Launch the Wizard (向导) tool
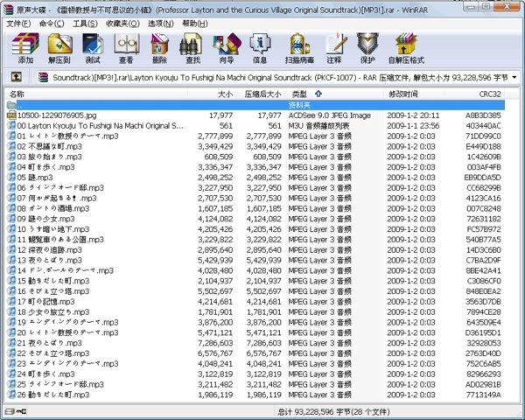The height and width of the screenshot is (420, 525). click(x=227, y=48)
